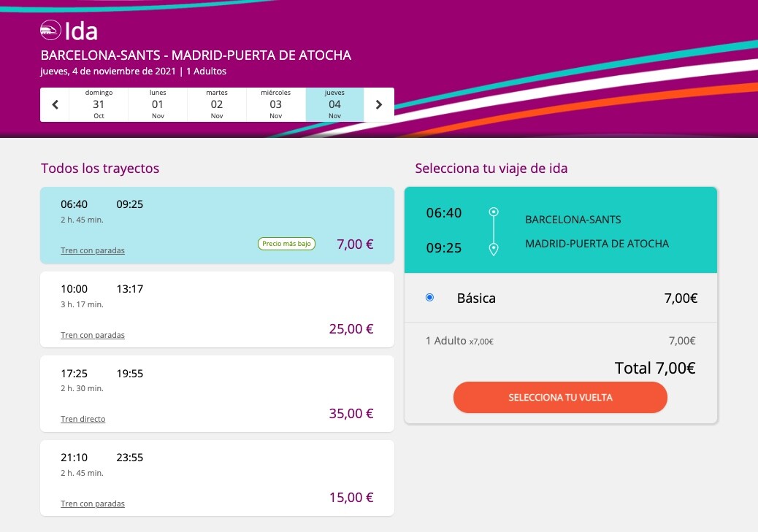
Task: Open Tren con paradas link of the 21:10 trip
Action: point(93,504)
